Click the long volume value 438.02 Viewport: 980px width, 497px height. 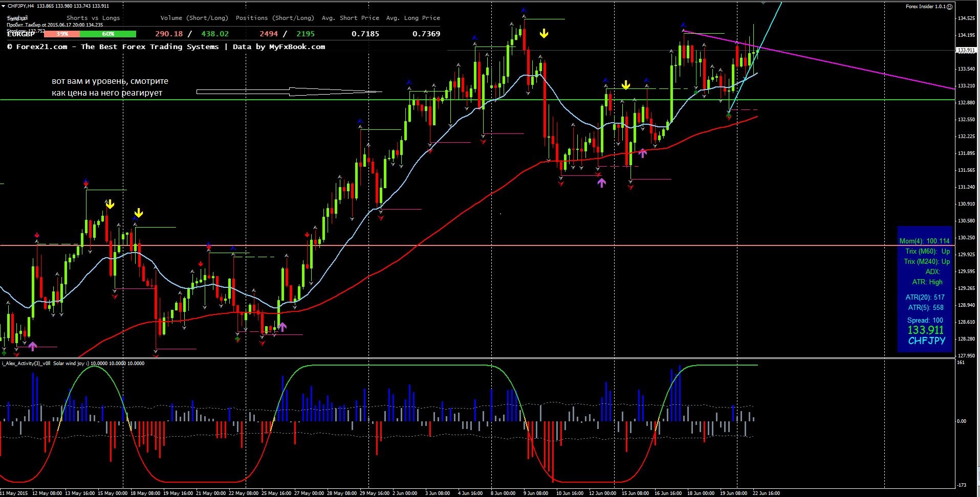tap(215, 34)
